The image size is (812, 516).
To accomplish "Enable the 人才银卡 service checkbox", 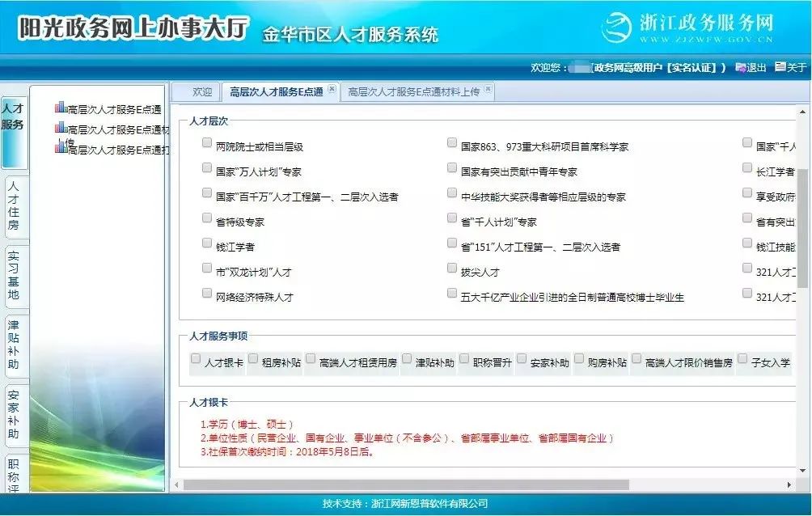I will pyautogui.click(x=196, y=358).
